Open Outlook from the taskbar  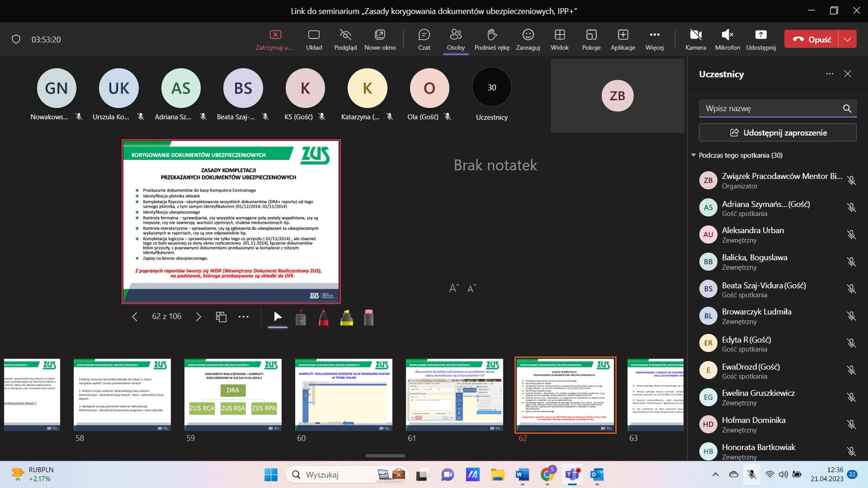[x=597, y=474]
